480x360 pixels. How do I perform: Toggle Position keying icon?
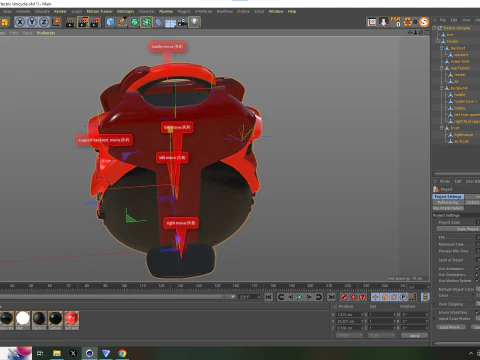coord(375,297)
